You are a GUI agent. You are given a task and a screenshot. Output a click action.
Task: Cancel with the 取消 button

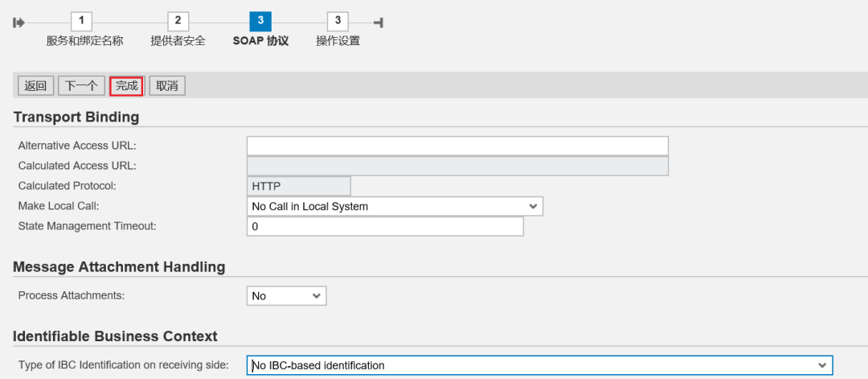pyautogui.click(x=167, y=86)
